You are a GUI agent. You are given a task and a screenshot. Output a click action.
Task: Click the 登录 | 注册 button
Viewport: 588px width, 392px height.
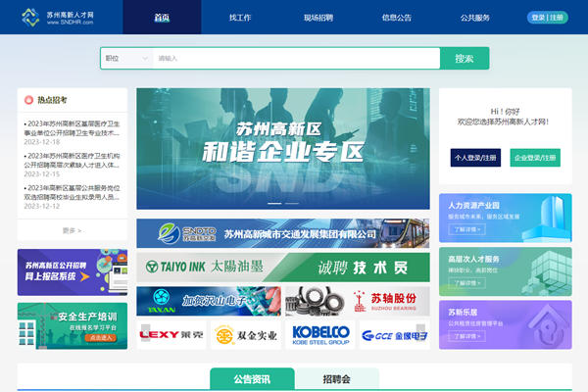(x=547, y=18)
